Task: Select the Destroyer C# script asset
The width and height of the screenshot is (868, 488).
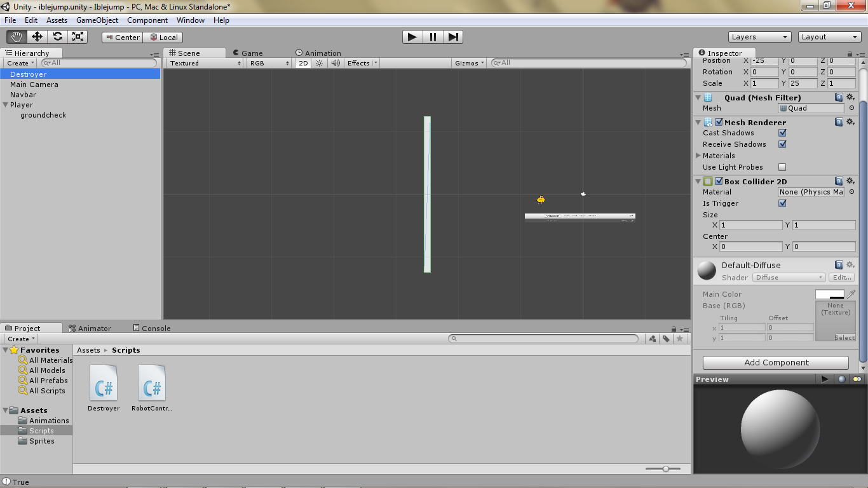Action: (104, 388)
